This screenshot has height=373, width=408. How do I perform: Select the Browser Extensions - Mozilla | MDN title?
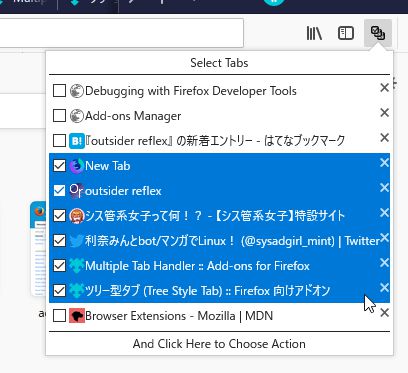tap(179, 316)
